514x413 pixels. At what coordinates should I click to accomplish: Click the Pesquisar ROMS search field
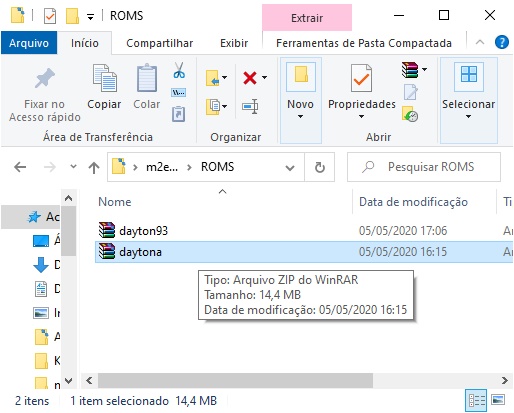tap(424, 167)
